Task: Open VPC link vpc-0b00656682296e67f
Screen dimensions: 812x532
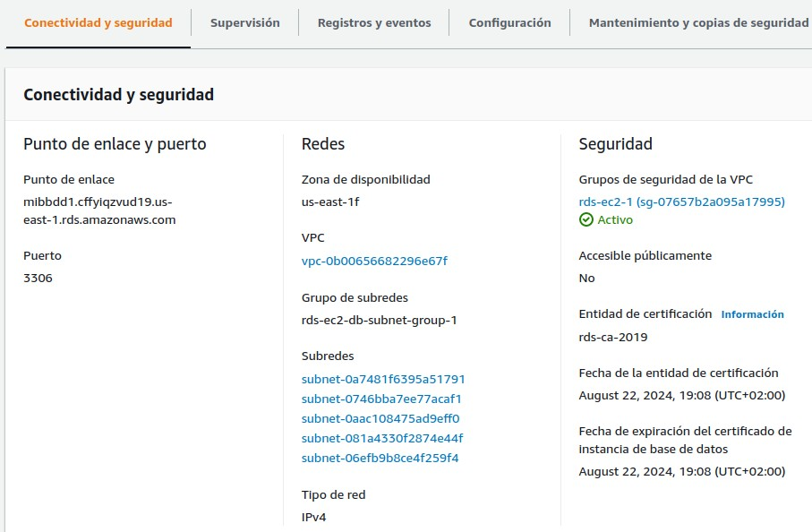Action: coord(375,262)
